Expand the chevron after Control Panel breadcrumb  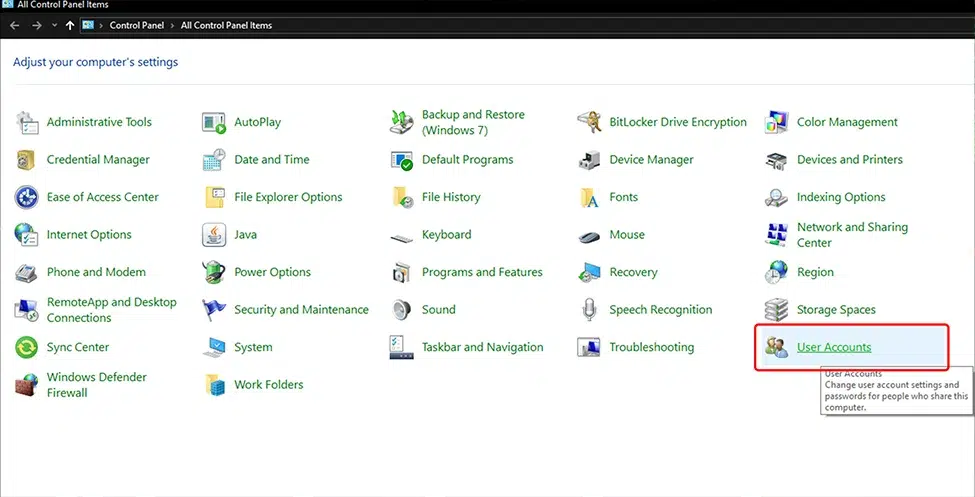[x=172, y=25]
